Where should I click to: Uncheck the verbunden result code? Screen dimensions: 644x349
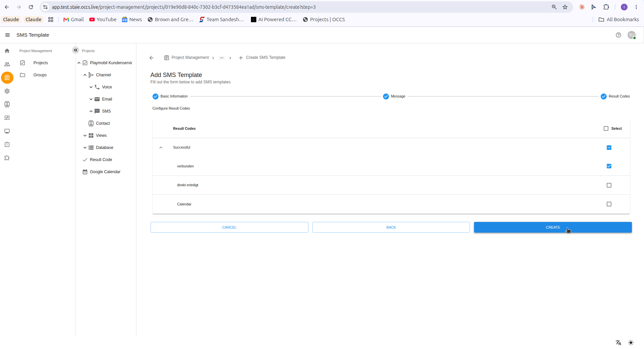coord(609,166)
